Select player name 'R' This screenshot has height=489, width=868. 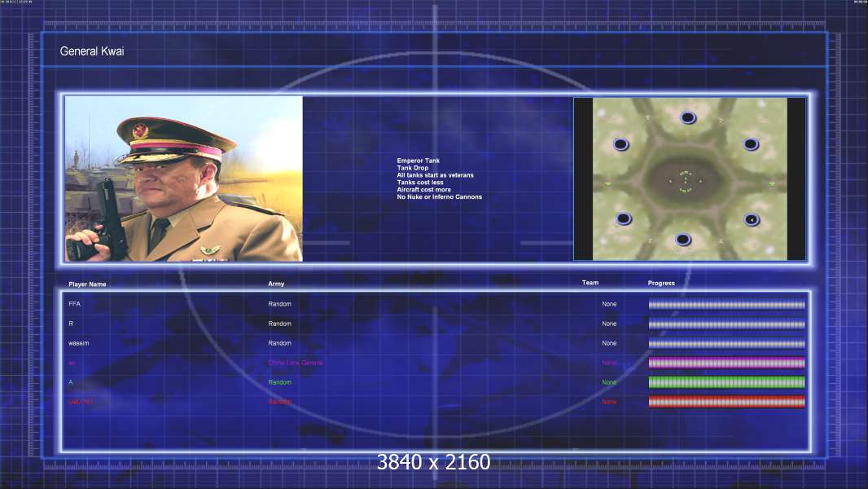[71, 324]
